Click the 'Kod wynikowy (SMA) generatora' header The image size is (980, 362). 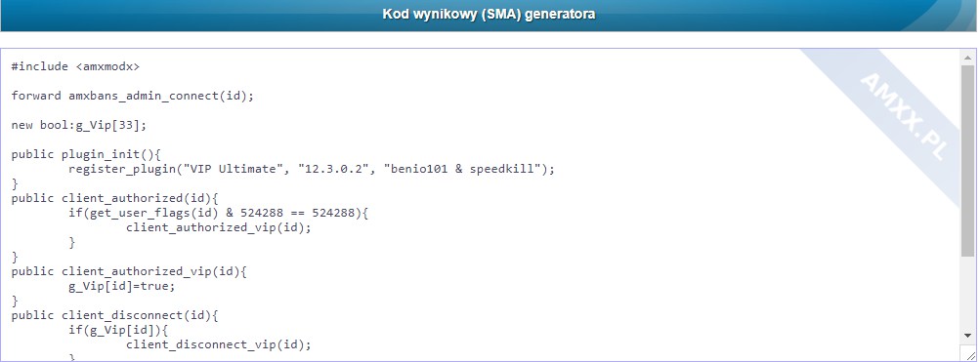(x=489, y=14)
